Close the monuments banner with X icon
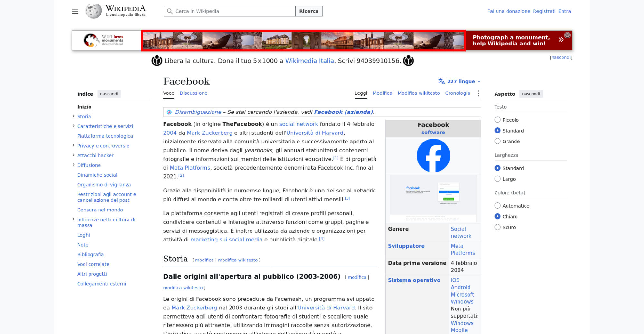This screenshot has height=334, width=644. [567, 35]
